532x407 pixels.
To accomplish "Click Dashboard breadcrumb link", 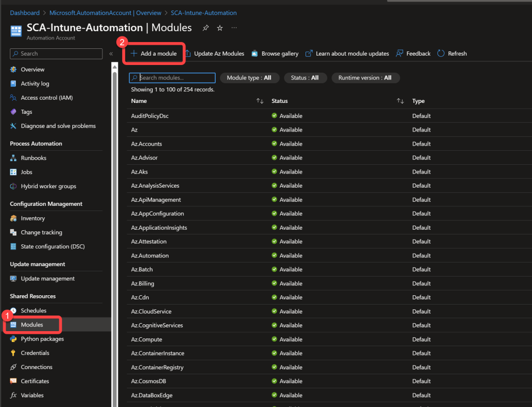I will point(24,12).
